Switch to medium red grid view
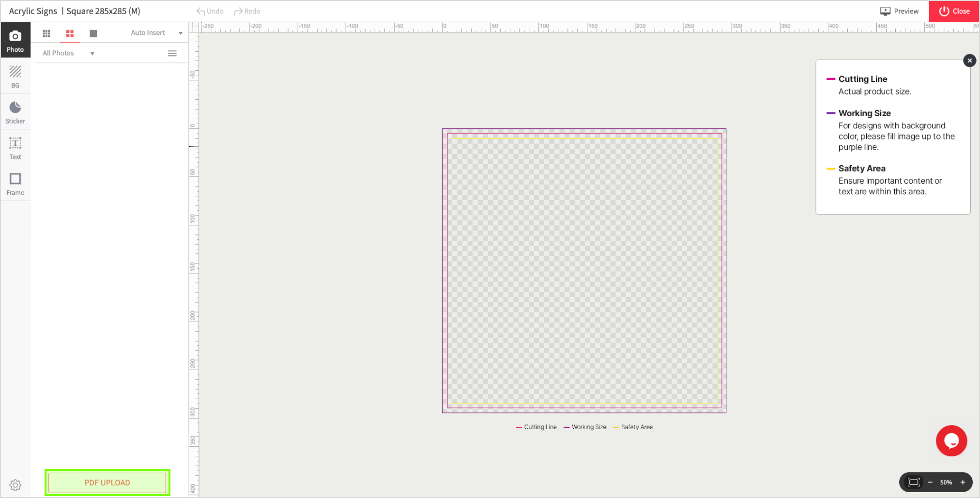 [x=70, y=33]
